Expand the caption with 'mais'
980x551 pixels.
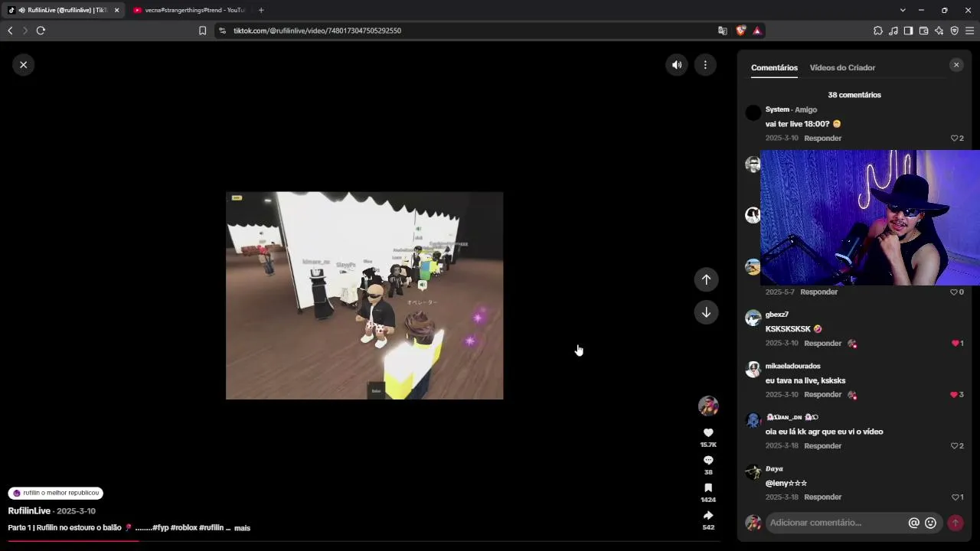pos(242,528)
